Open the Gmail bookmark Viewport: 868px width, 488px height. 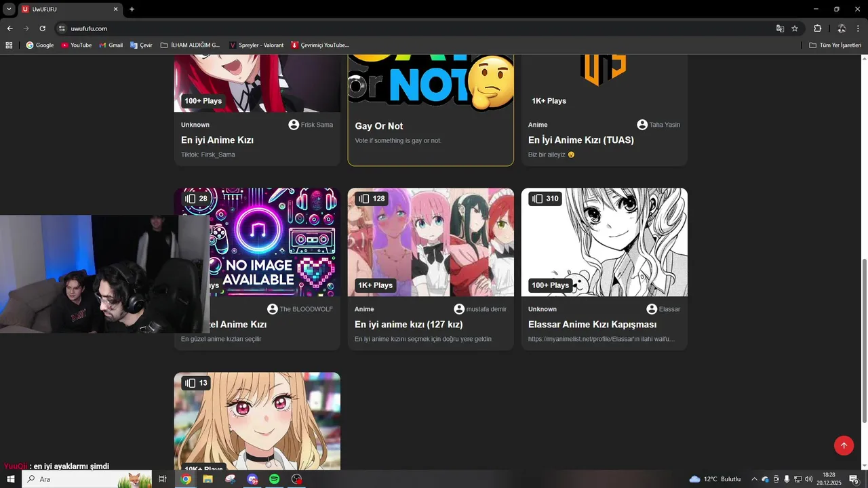[111, 45]
